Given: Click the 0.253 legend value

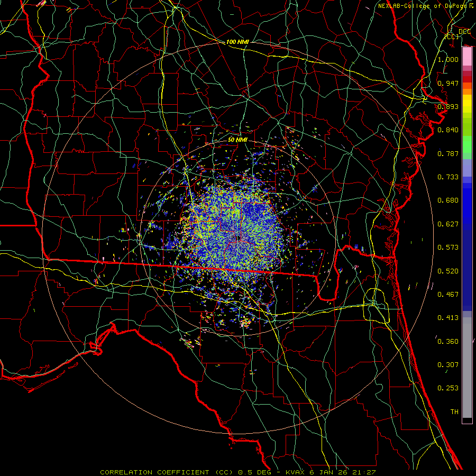Looking at the screenshot, I should tap(448, 388).
